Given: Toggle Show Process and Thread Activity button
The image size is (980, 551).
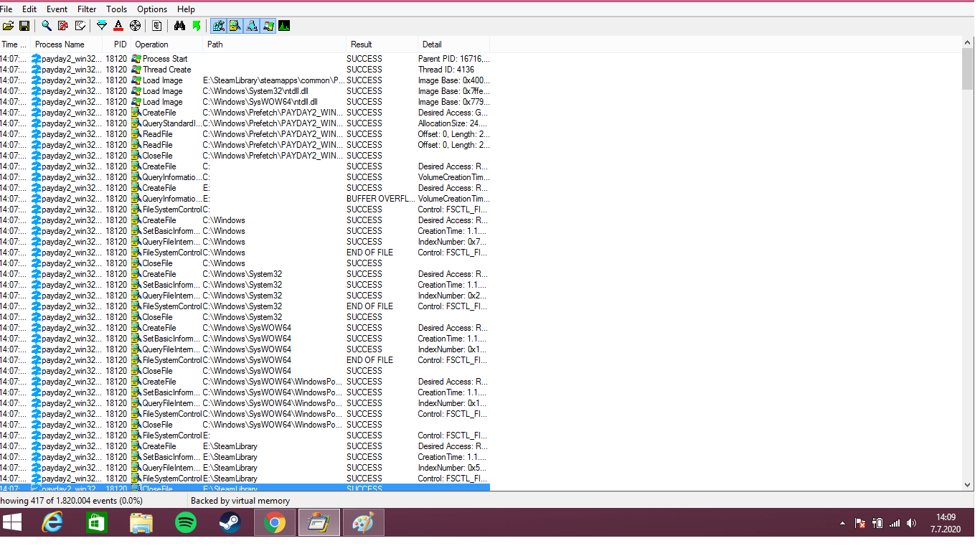Looking at the screenshot, I should coord(268,26).
